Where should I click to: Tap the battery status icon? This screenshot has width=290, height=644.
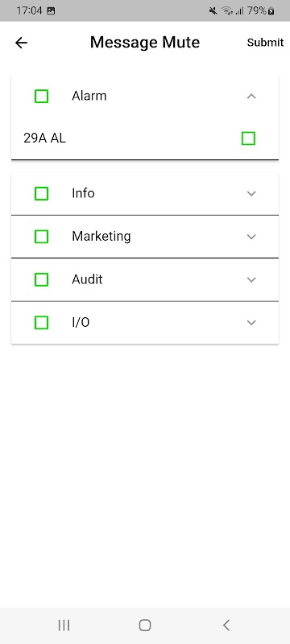pos(271,11)
